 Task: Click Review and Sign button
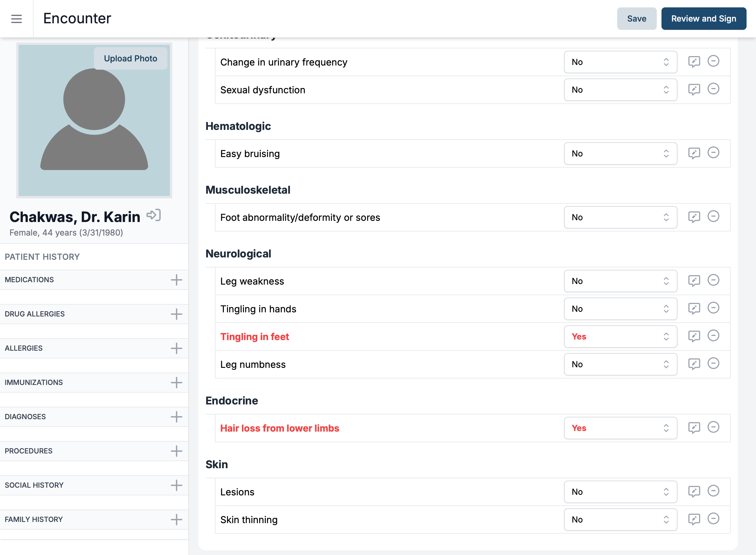[703, 19]
